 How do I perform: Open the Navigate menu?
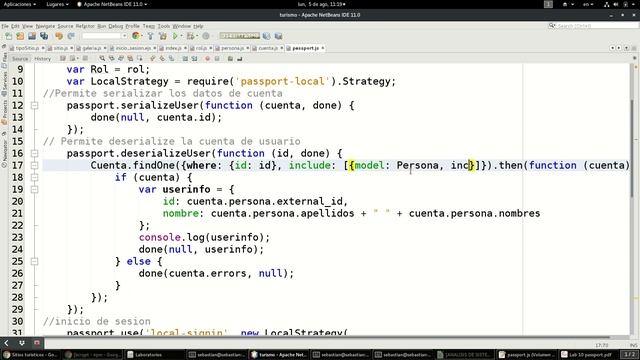click(x=45, y=26)
